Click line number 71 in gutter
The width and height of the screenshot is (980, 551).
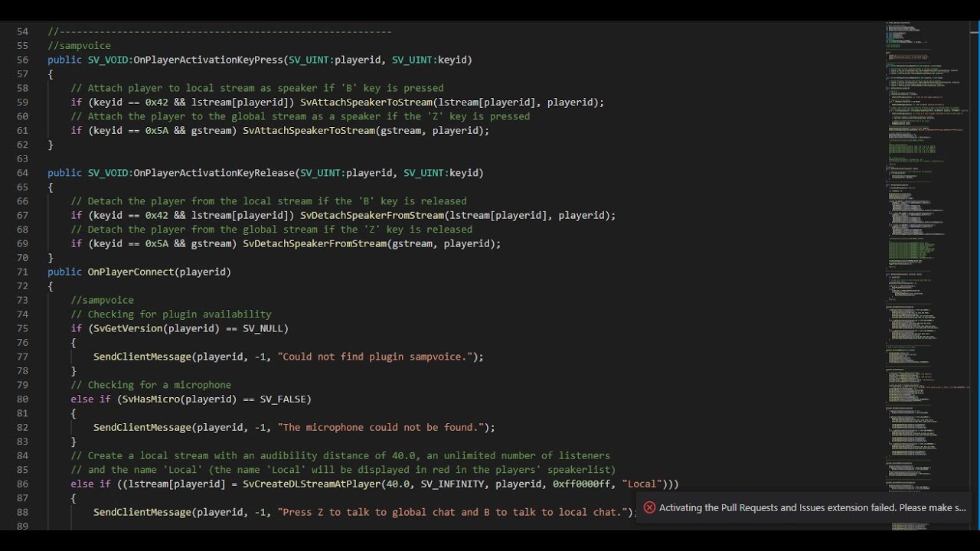coord(22,272)
